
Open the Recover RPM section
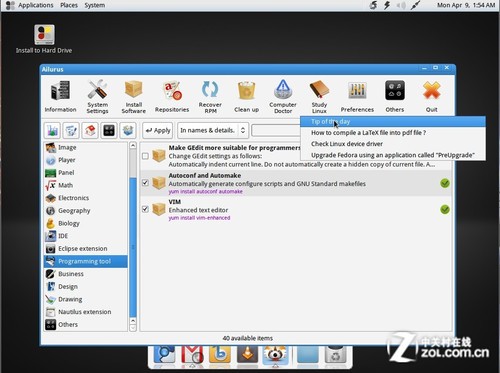tap(210, 96)
